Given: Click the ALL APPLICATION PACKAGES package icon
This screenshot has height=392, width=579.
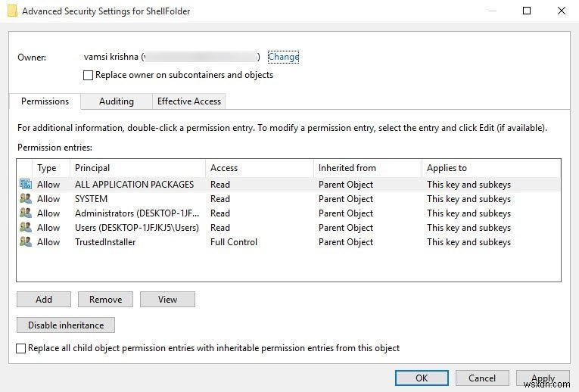Looking at the screenshot, I should [x=26, y=184].
